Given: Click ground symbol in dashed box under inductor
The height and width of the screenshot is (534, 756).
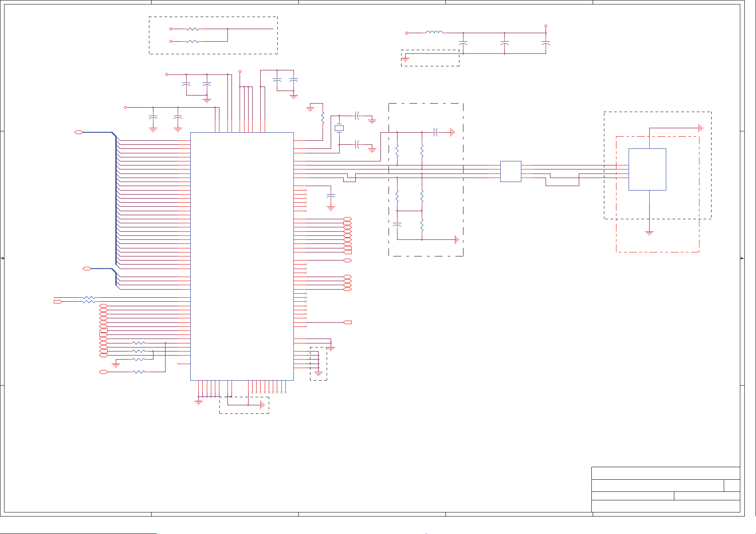Looking at the screenshot, I should click(x=406, y=59).
